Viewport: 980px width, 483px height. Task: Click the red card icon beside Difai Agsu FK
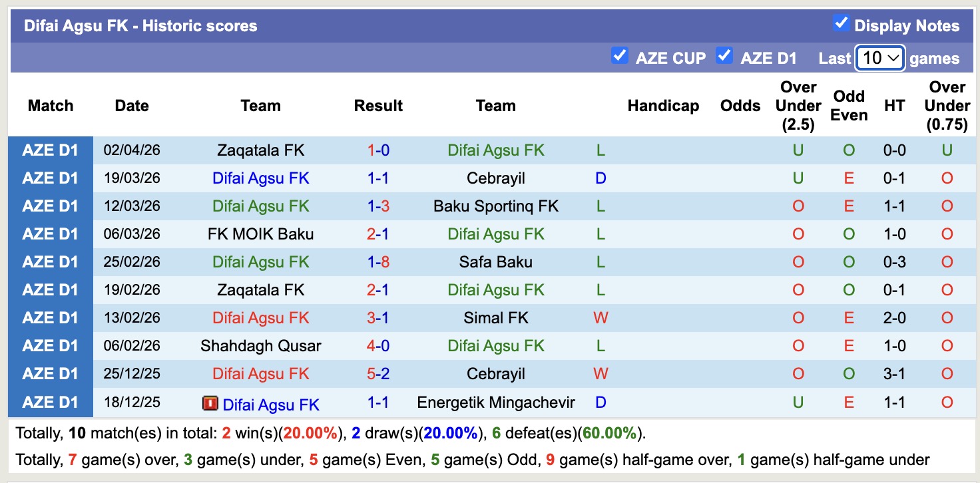pyautogui.click(x=210, y=403)
